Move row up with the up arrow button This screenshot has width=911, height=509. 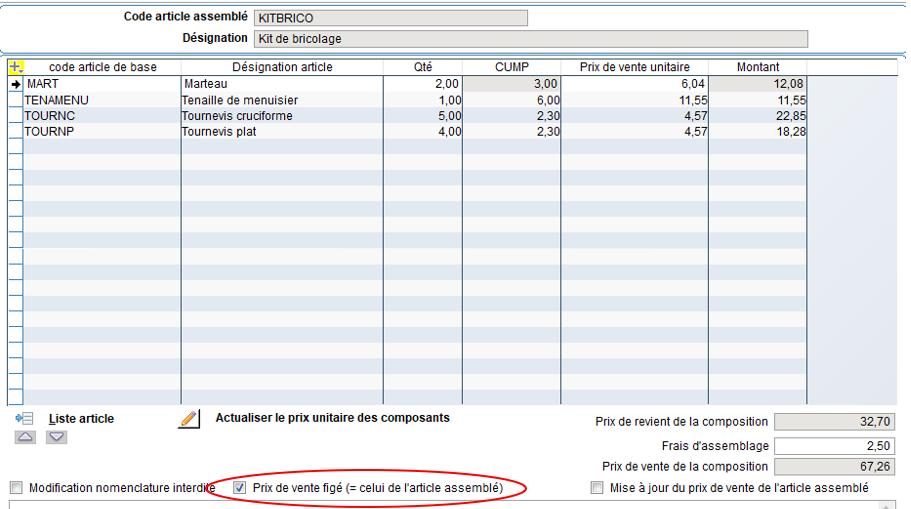pyautogui.click(x=26, y=437)
